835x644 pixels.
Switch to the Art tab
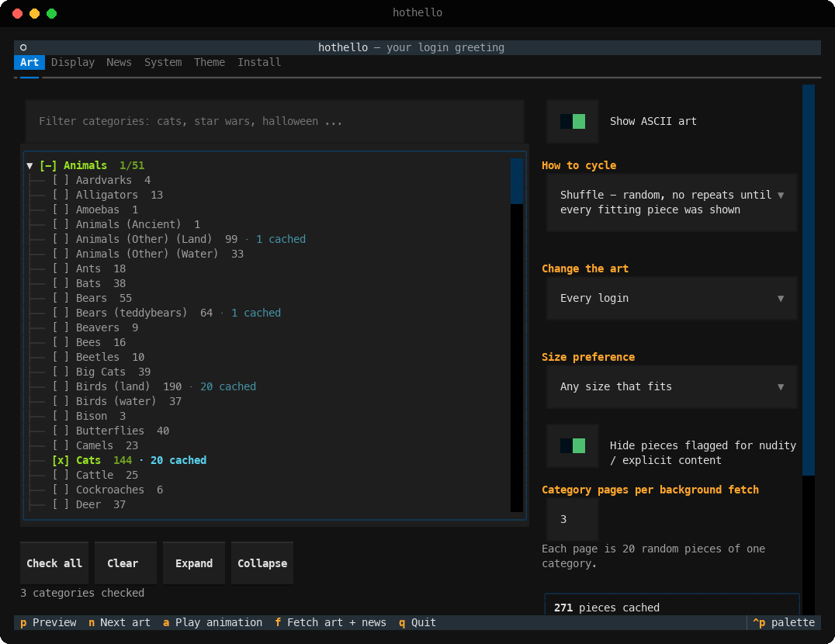(x=29, y=62)
